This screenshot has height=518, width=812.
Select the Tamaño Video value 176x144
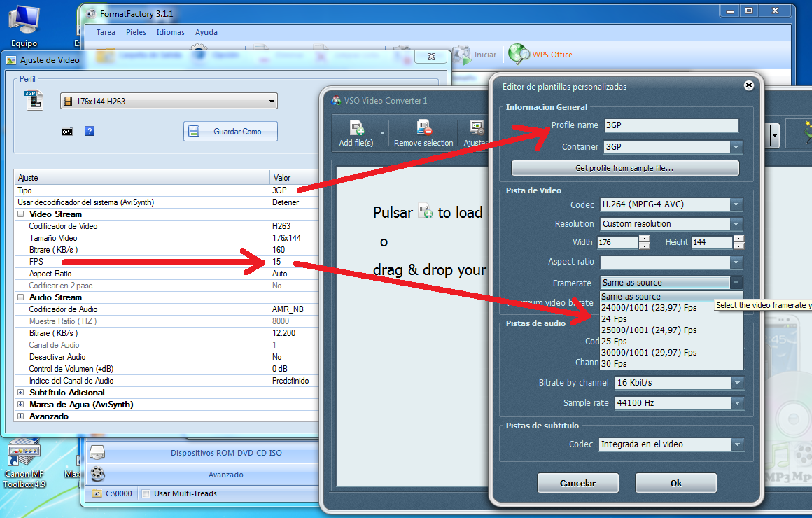tap(294, 238)
